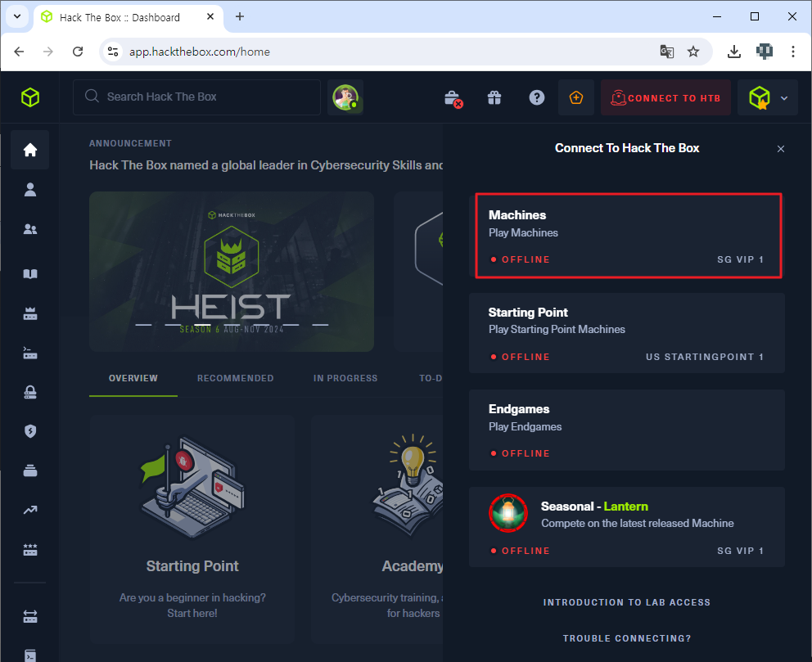
Task: Open the terminal-prompt server sidebar icon
Action: tap(30, 353)
